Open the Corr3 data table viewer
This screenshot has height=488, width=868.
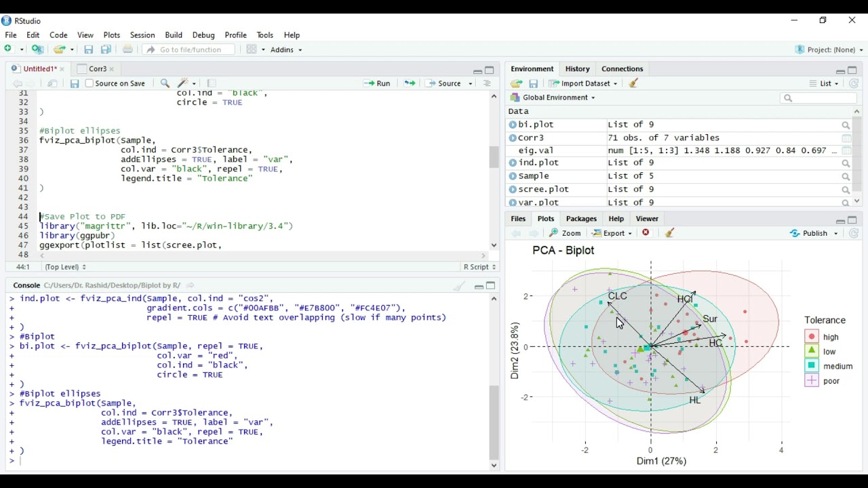pos(846,138)
